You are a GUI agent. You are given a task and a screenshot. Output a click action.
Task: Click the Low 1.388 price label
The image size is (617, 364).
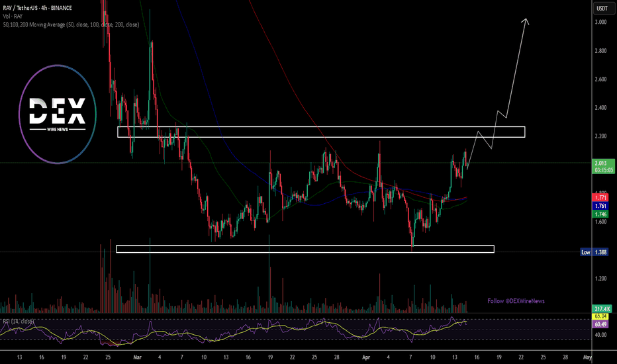pyautogui.click(x=594, y=252)
